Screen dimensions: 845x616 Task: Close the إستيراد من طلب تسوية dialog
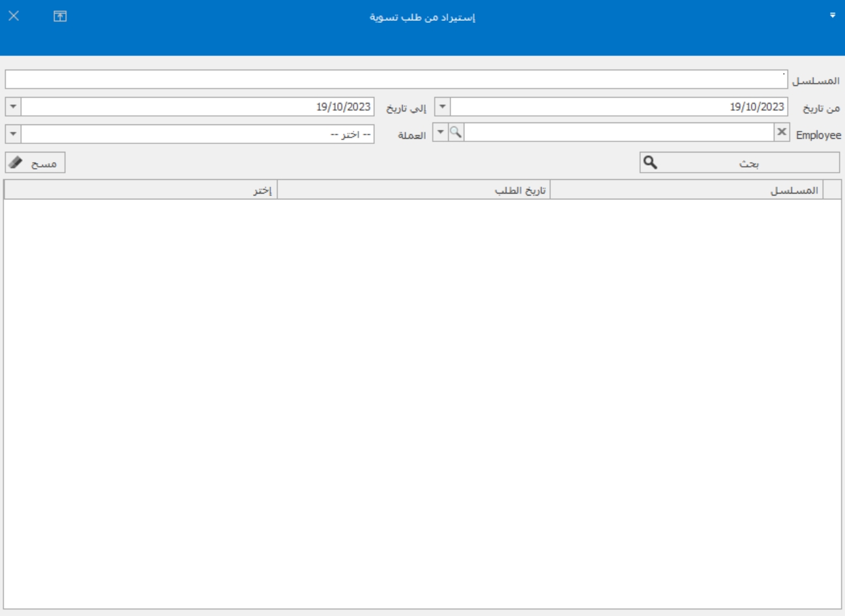pos(14,16)
